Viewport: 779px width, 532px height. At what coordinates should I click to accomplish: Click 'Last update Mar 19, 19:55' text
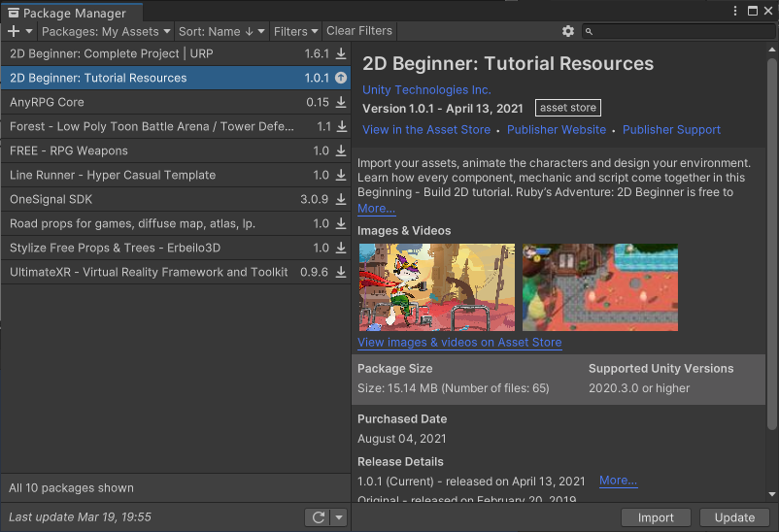(x=80, y=517)
